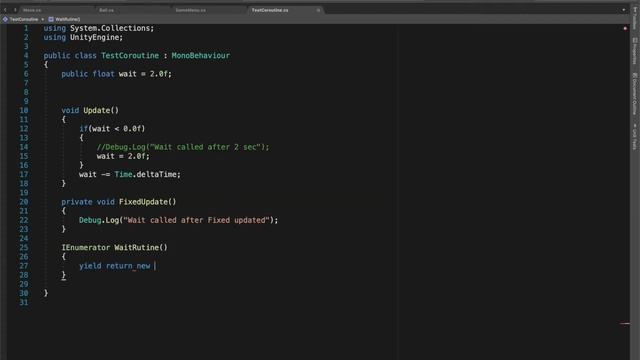Click the red error indicator above the scrollbar
Image resolution: width=640 pixels, height=360 pixels.
coord(625,28)
